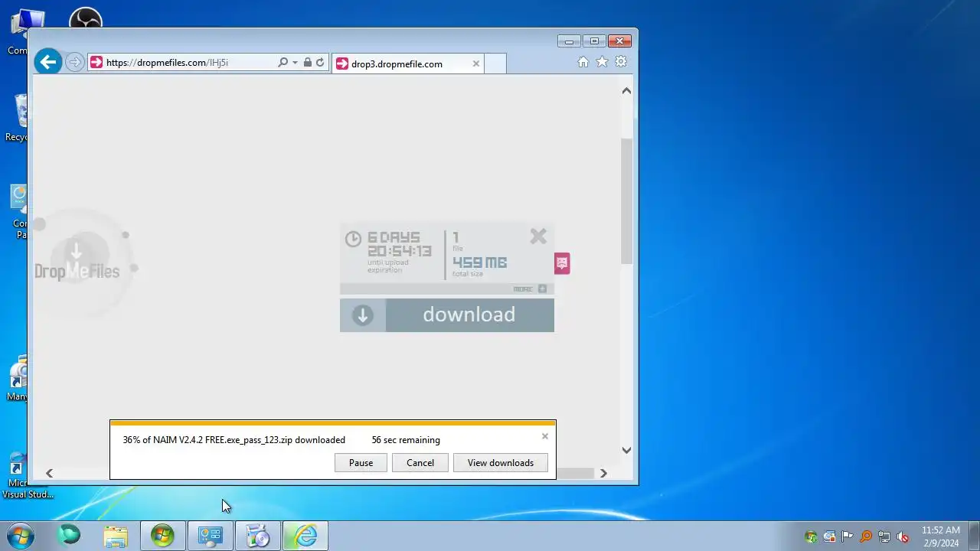Click the down-arrow icon beside download
This screenshot has width=980, height=551.
point(363,315)
